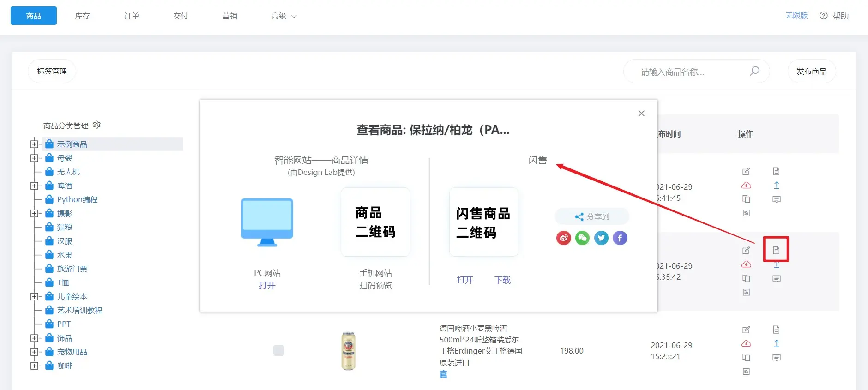The height and width of the screenshot is (390, 868).
Task: Click the search magnifier icon
Action: [x=754, y=71]
